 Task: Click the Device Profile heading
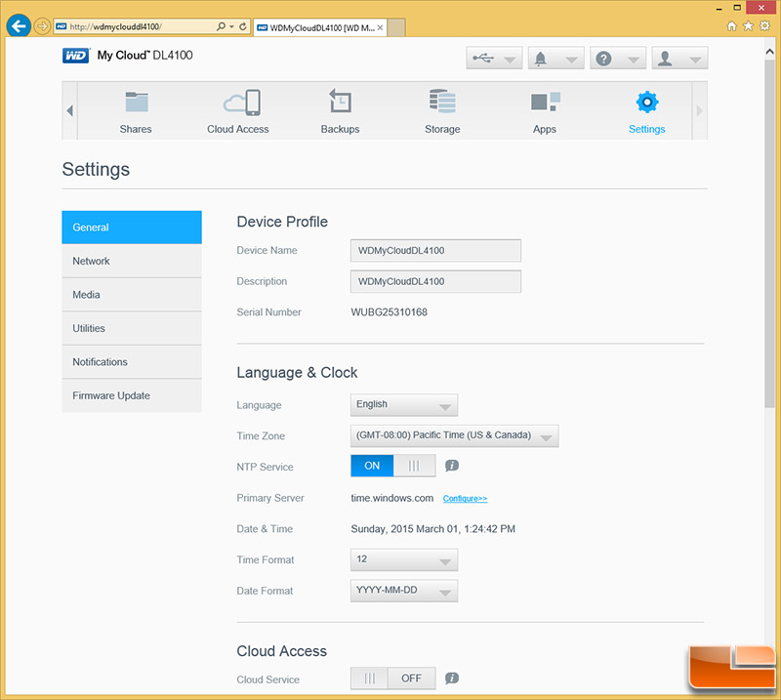click(x=282, y=222)
